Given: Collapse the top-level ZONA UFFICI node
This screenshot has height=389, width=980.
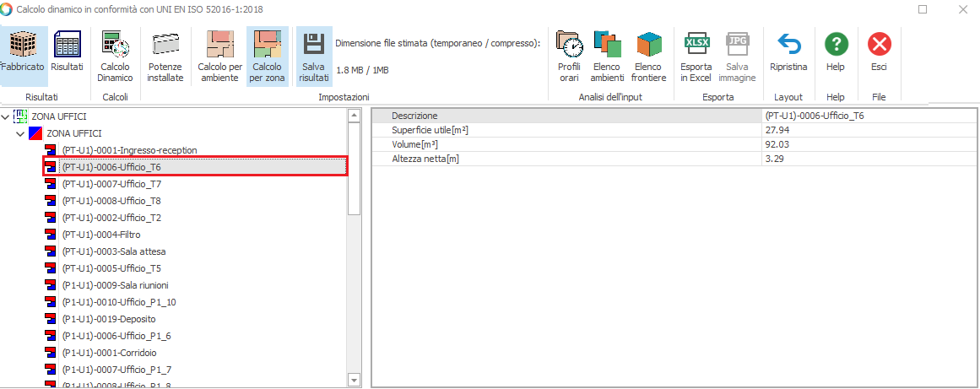Looking at the screenshot, I should click(x=7, y=116).
